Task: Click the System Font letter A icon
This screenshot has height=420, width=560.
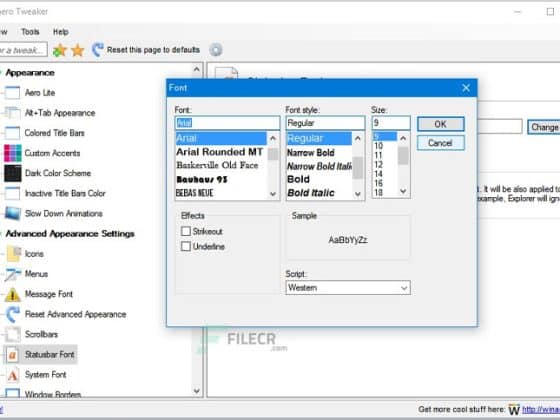Action: coord(12,375)
